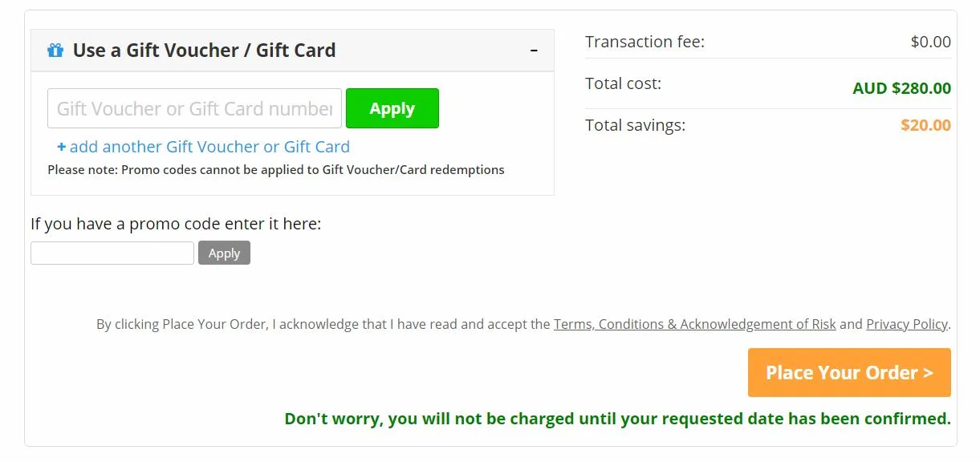Click the green "Don't worry" reassurance message

pyautogui.click(x=617, y=419)
